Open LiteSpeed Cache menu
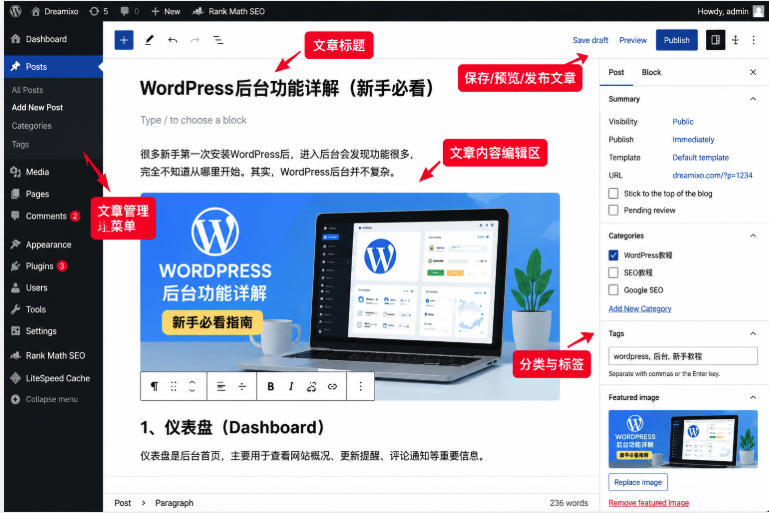This screenshot has height=513, width=769. click(x=53, y=378)
